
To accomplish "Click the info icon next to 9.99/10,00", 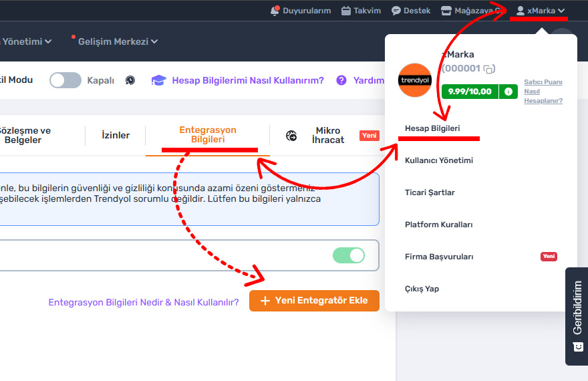I will pos(508,92).
